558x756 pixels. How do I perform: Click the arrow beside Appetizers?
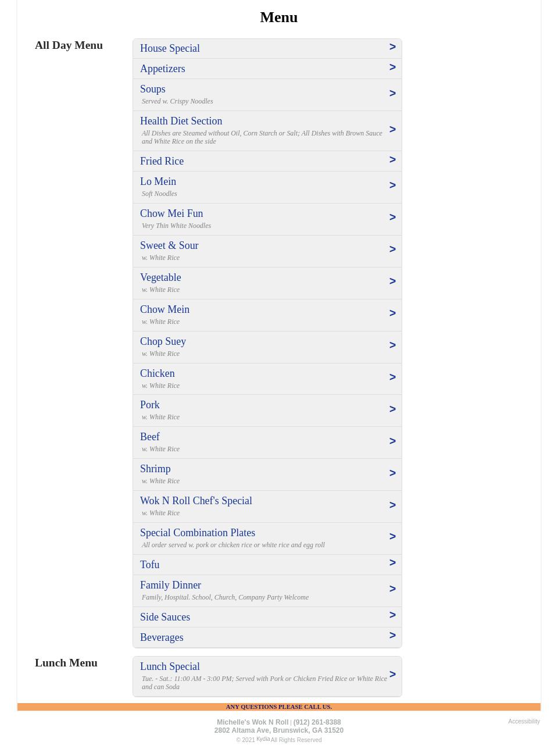392,67
